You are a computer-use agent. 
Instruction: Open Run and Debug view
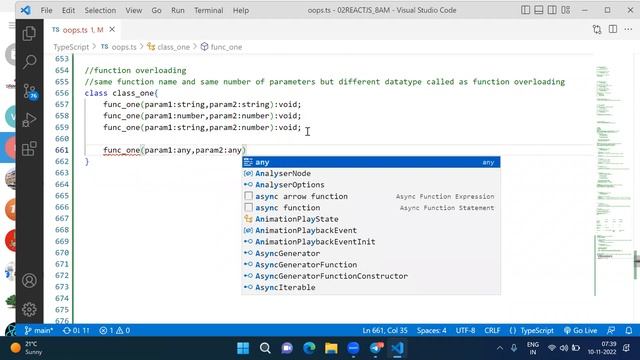[29, 120]
